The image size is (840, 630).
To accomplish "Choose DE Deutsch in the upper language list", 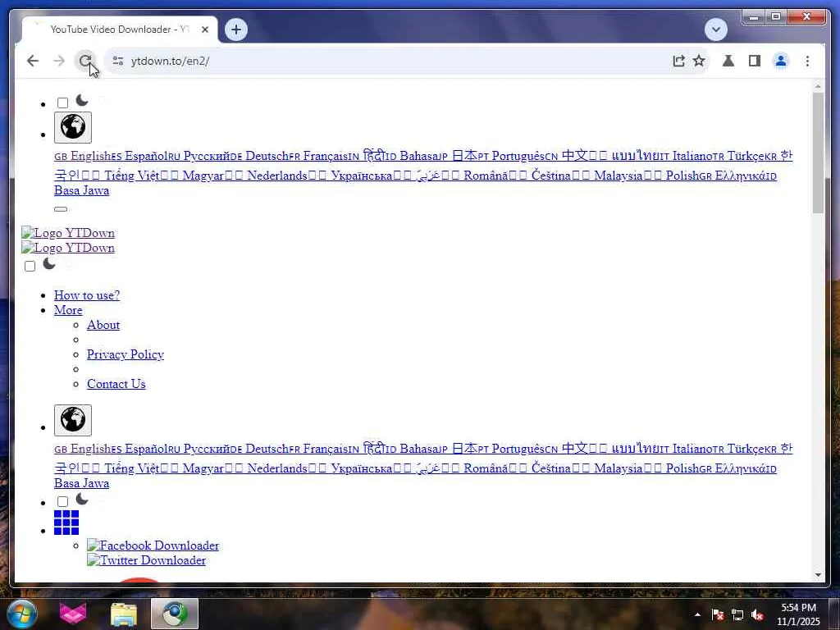I will [x=260, y=156].
